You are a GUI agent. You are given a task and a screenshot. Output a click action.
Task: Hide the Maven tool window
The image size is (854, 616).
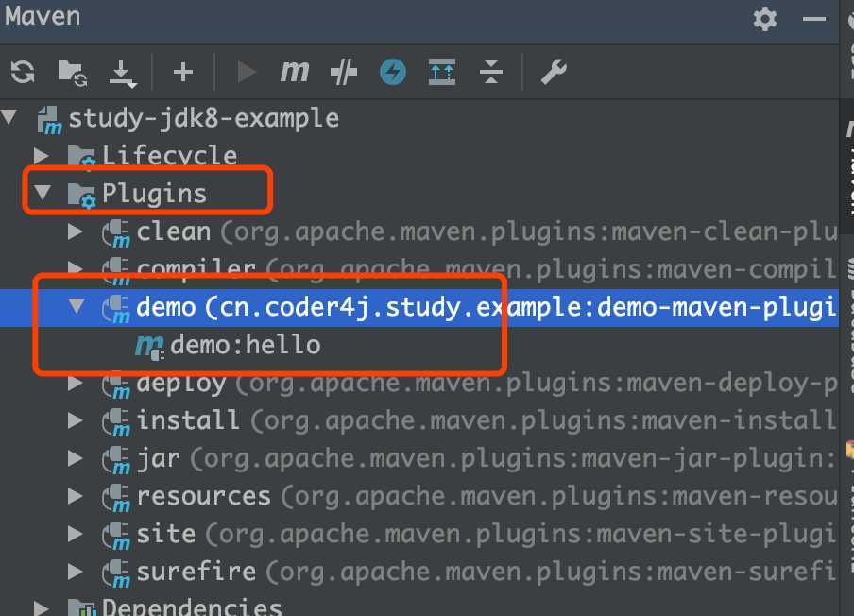(814, 20)
